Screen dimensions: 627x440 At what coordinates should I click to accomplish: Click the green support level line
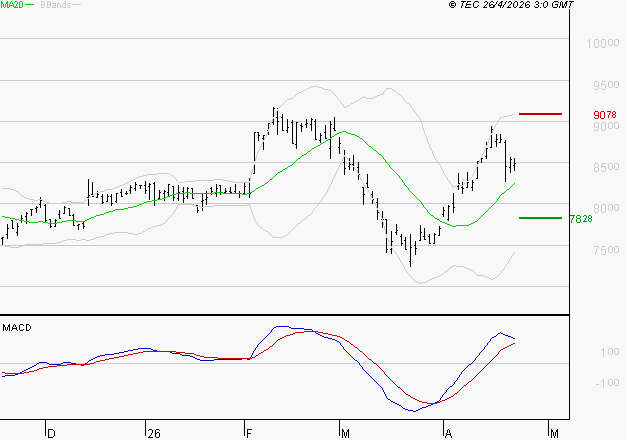pyautogui.click(x=540, y=218)
